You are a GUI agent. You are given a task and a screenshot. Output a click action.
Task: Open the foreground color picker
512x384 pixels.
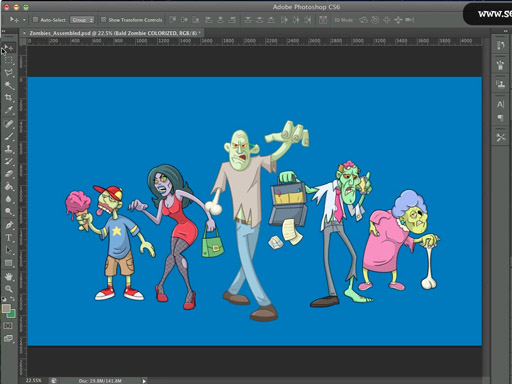6,308
